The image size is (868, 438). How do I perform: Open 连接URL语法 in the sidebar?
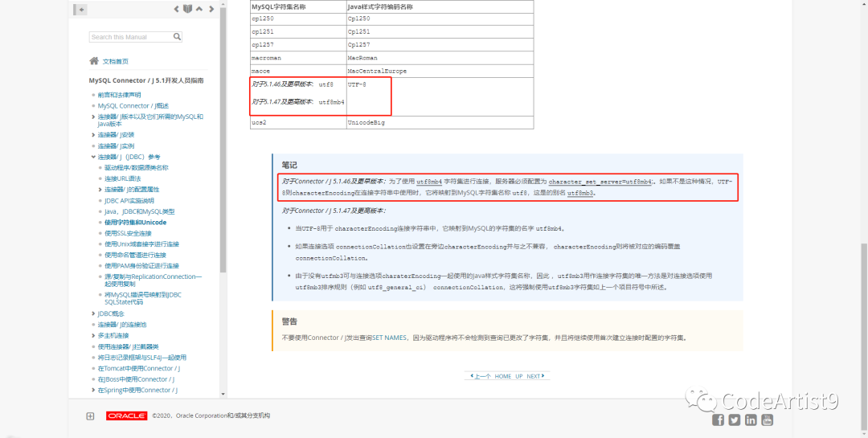coord(122,178)
